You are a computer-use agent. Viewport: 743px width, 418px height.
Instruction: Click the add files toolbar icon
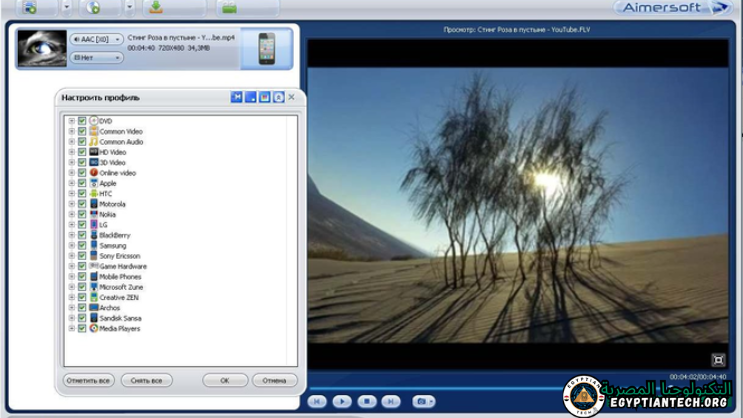(31, 7)
